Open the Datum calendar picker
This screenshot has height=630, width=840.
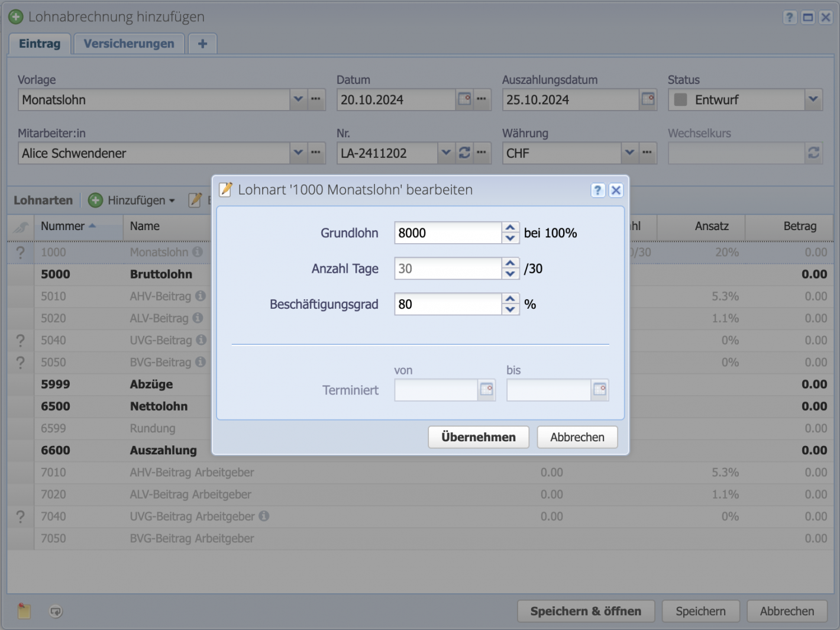465,99
